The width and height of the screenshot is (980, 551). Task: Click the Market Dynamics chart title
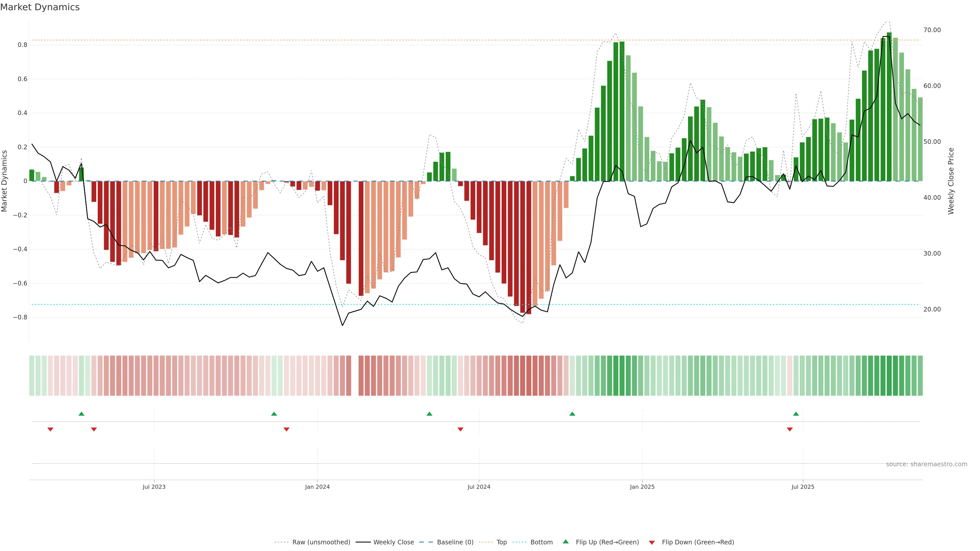click(40, 7)
